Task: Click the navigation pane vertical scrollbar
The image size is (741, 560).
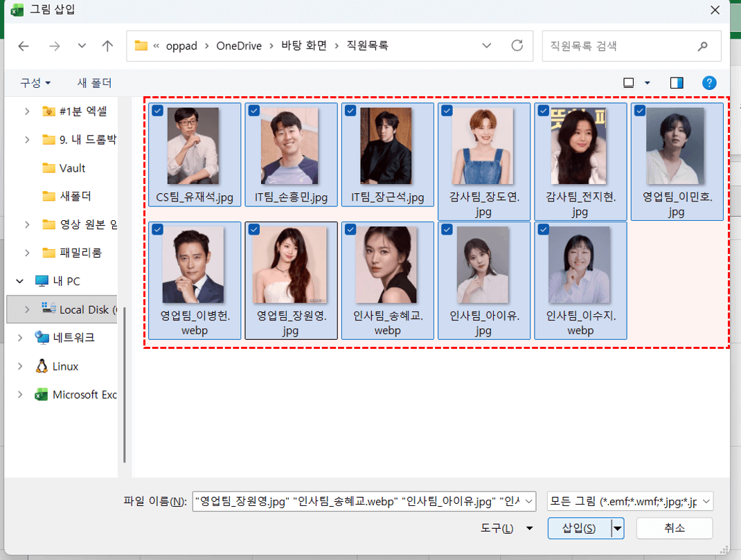Action: tap(125, 381)
